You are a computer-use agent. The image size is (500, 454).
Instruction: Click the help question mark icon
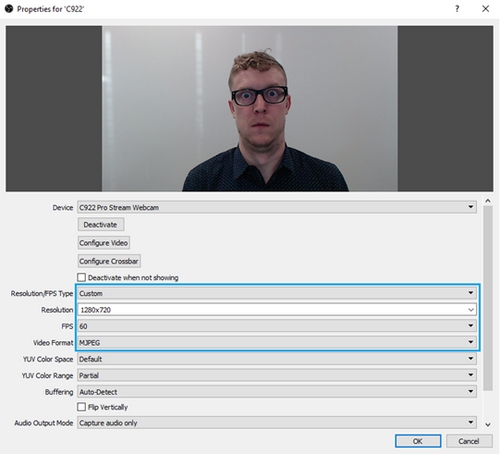457,9
